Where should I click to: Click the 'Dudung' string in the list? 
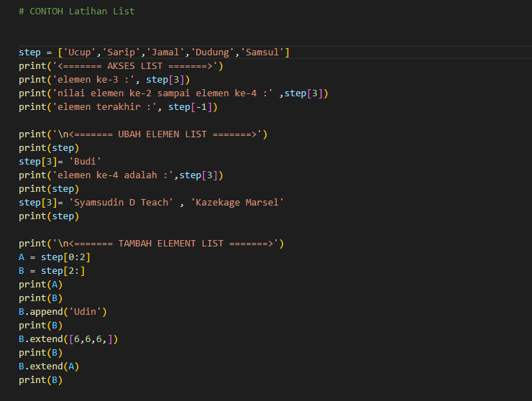coord(212,52)
